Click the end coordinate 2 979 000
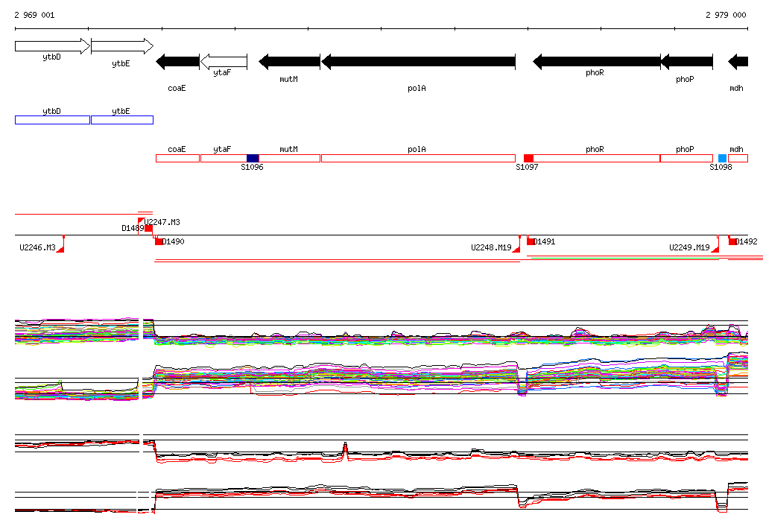 726,15
